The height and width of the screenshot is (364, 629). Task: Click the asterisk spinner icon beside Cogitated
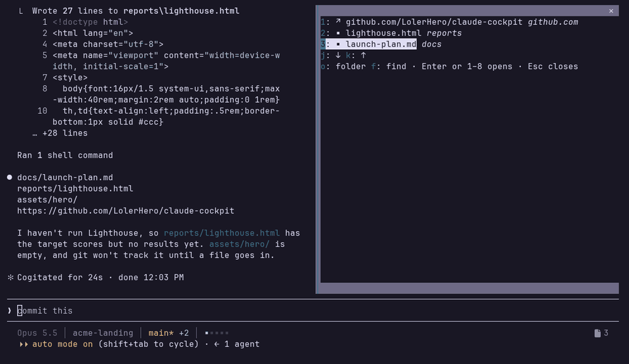tap(10, 278)
